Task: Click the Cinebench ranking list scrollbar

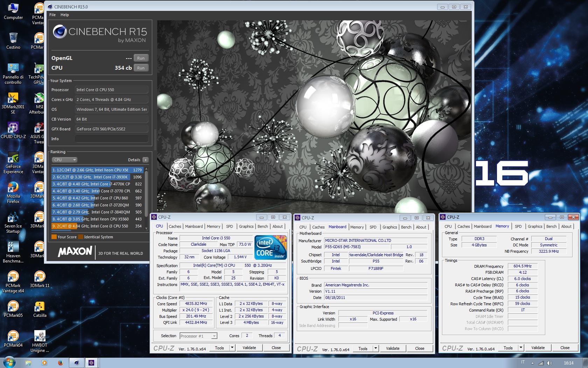Action: click(x=146, y=198)
